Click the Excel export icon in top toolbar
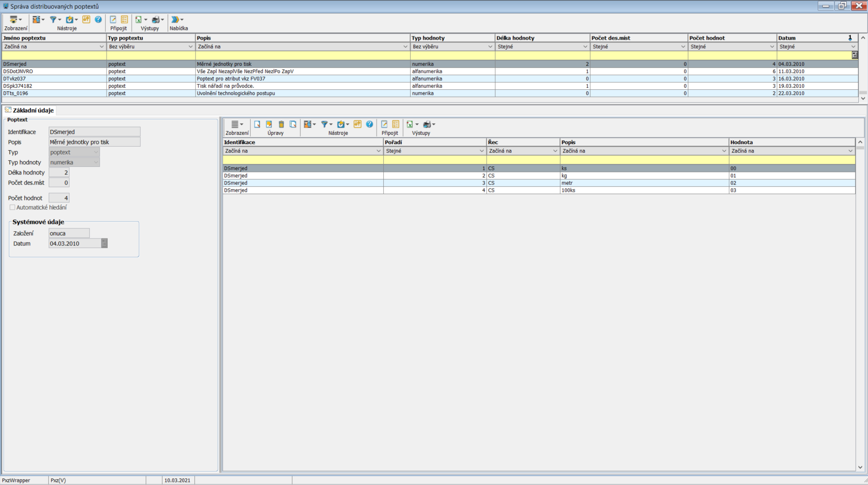 coord(139,20)
